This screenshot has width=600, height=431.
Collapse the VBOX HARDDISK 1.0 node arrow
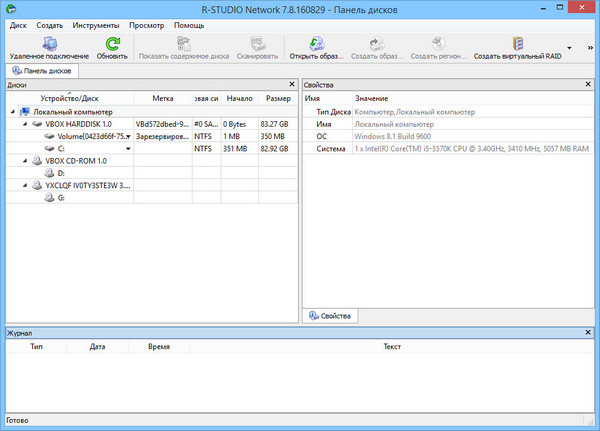[x=23, y=124]
